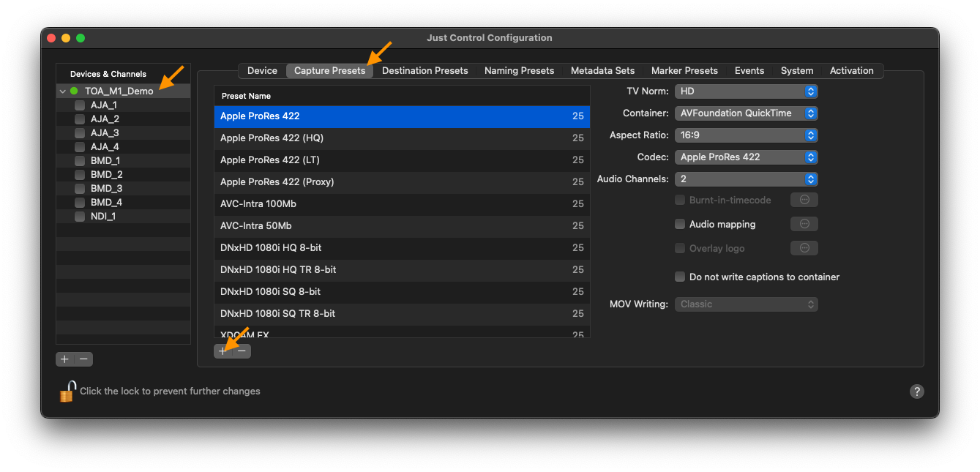Open the Audio Channels dropdown
Viewport: 980px width, 472px height.
[746, 179]
